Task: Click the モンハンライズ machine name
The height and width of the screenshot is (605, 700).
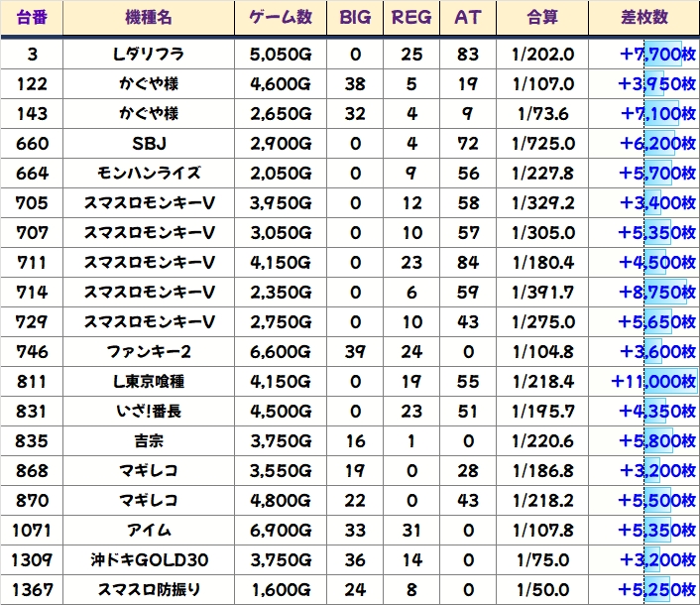Action: [149, 174]
